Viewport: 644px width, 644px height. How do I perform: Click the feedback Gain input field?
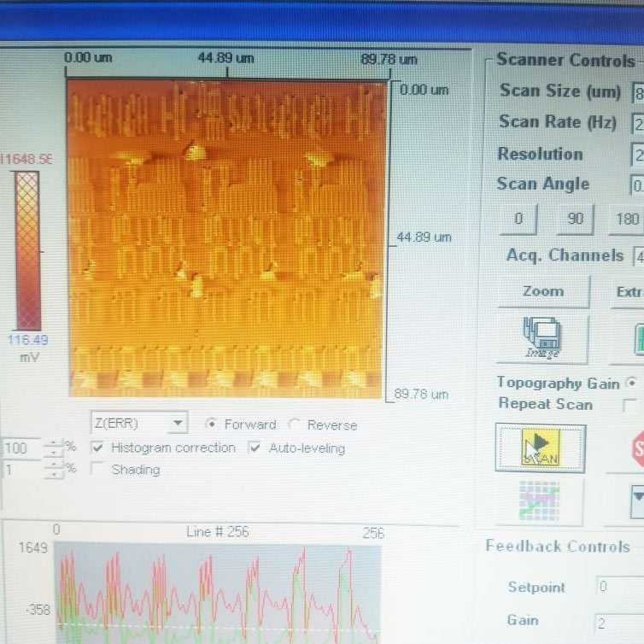pyautogui.click(x=619, y=624)
